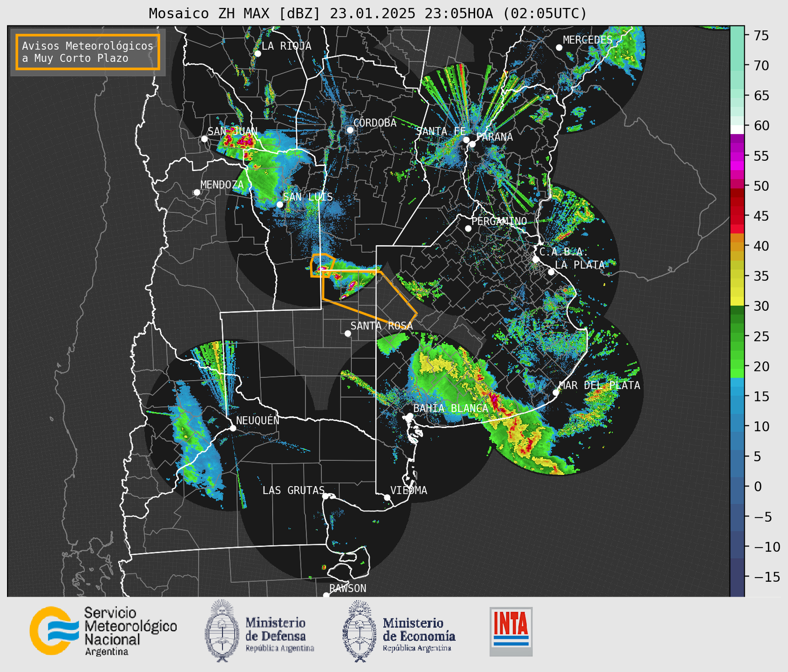Viewport: 788px width, 672px height.
Task: Click the BAHÍA BLANCA city marker dot
Action: [x=410, y=416]
